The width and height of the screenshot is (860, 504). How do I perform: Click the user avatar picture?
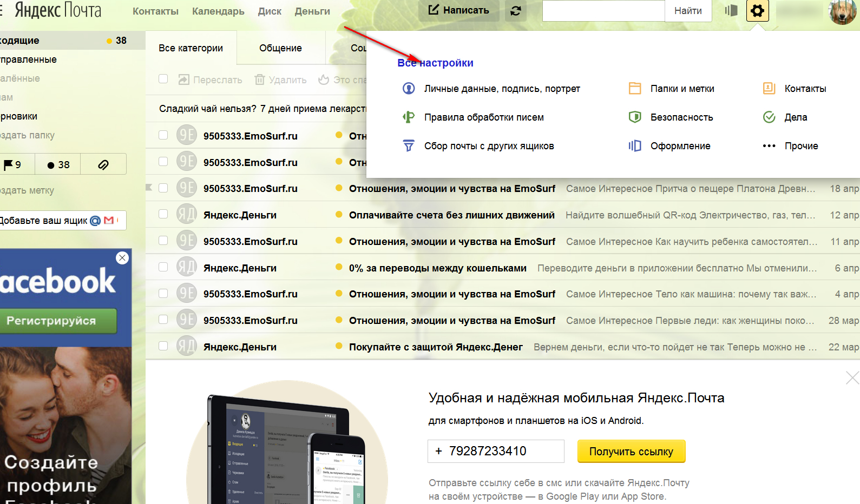coord(842,11)
